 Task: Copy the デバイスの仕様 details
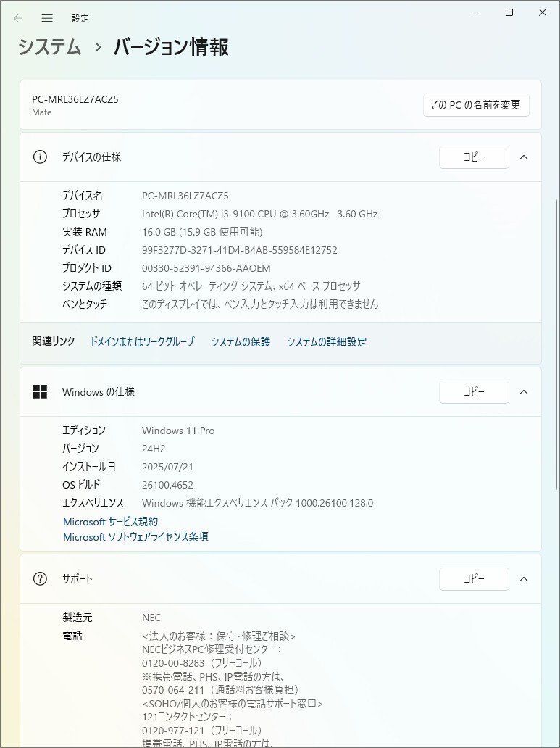474,157
